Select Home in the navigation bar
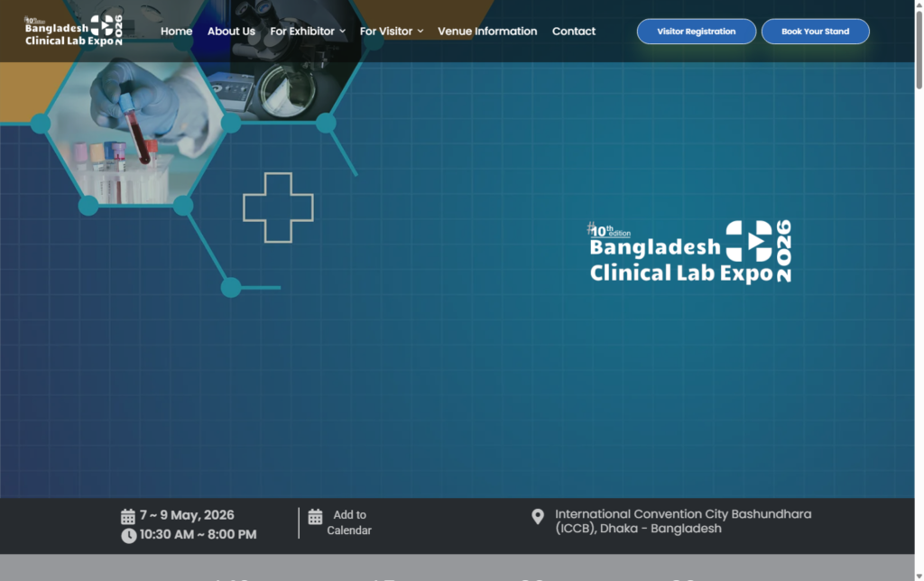 [x=176, y=31]
